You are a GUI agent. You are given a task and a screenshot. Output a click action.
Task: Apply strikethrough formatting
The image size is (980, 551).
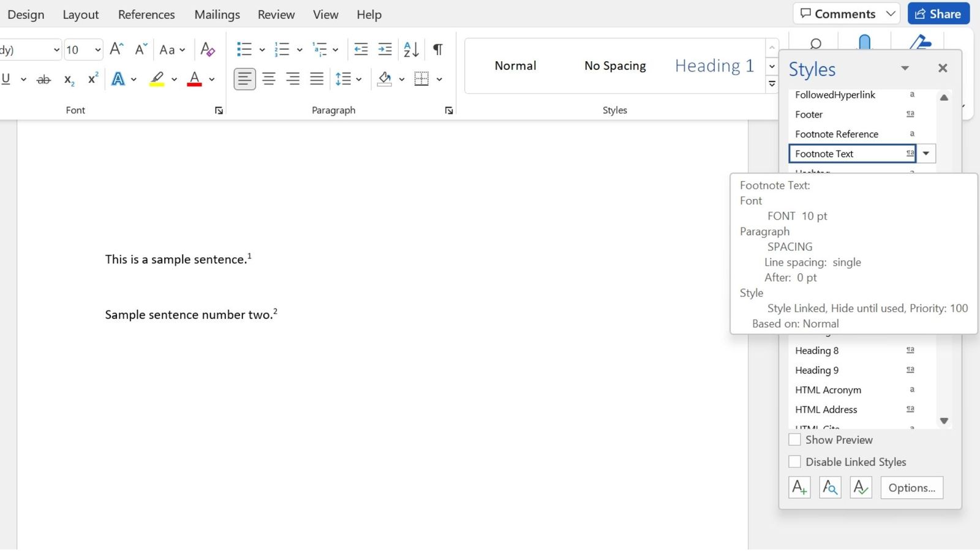coord(43,80)
